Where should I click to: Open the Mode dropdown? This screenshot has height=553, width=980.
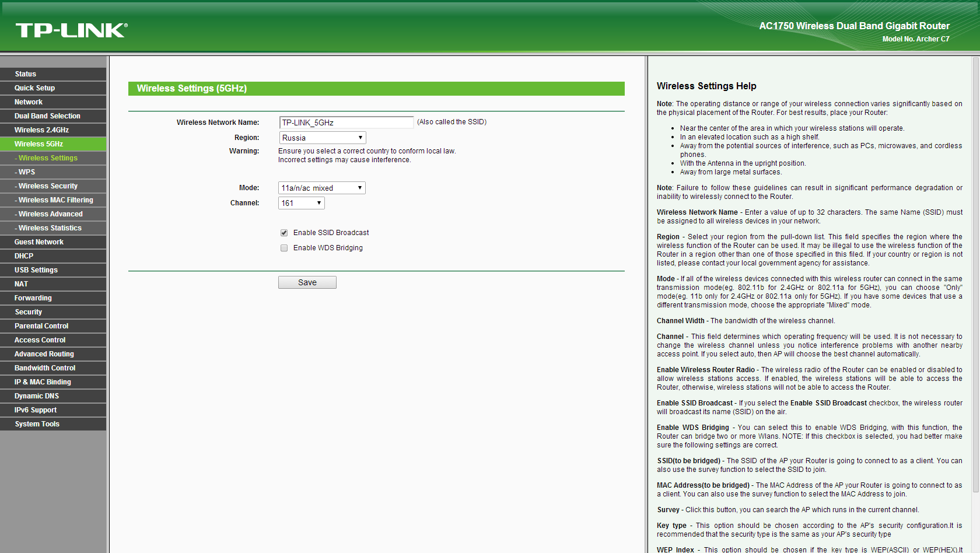pos(322,188)
